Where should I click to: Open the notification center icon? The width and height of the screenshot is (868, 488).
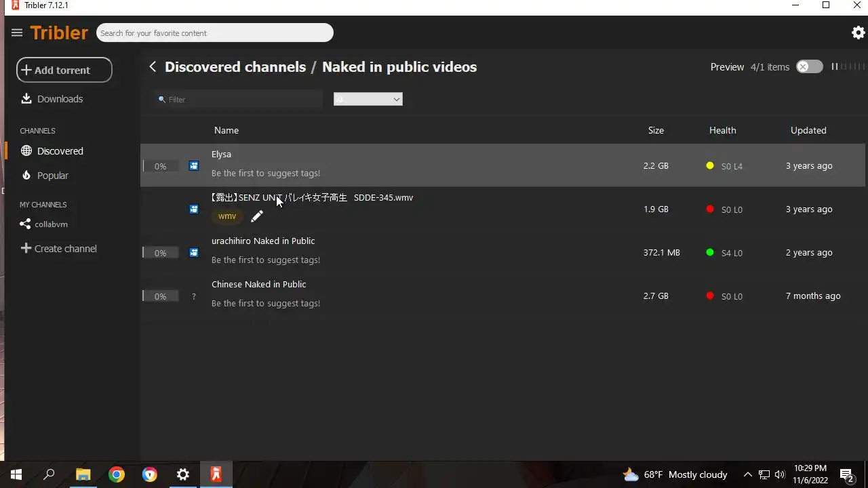(847, 474)
